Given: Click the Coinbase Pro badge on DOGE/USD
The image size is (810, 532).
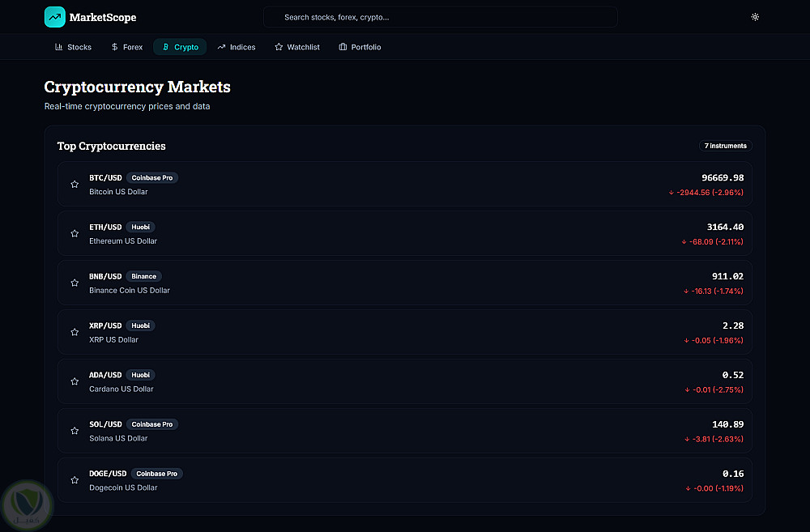Looking at the screenshot, I should (x=156, y=474).
